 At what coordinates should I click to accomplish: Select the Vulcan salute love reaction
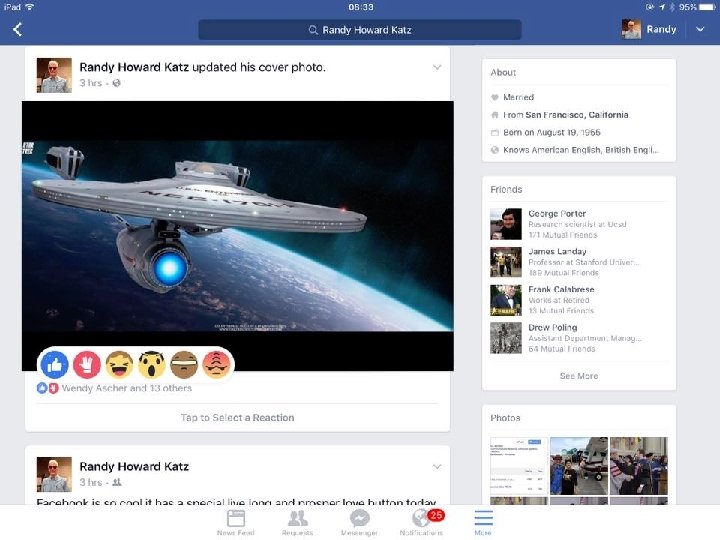[x=87, y=365]
